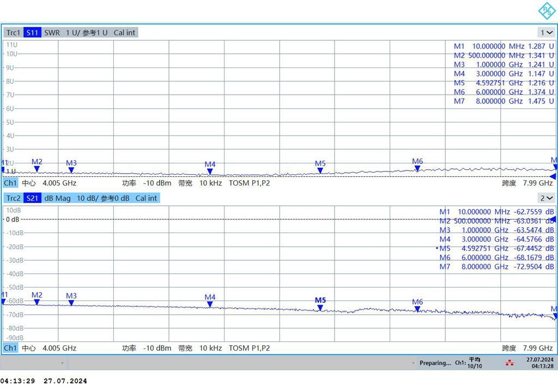Image resolution: width=558 pixels, height=392 pixels.
Task: Click the red network status icon
Action: (510, 363)
